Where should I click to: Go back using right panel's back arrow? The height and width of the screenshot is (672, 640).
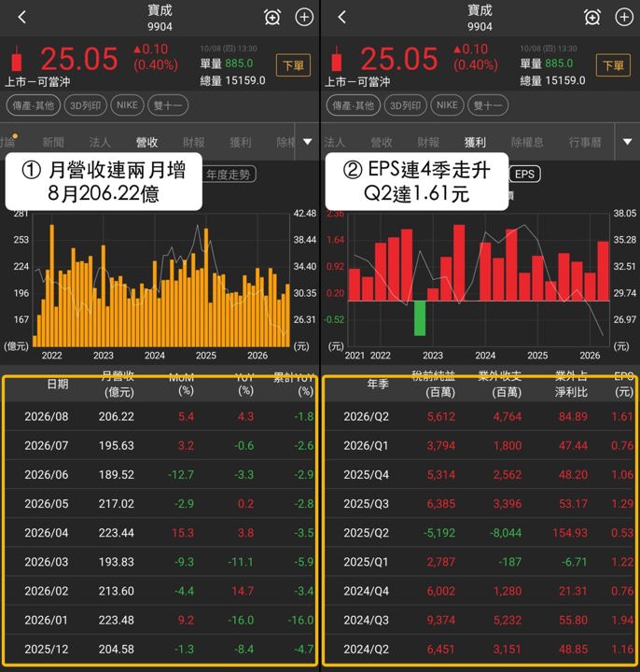[x=341, y=17]
